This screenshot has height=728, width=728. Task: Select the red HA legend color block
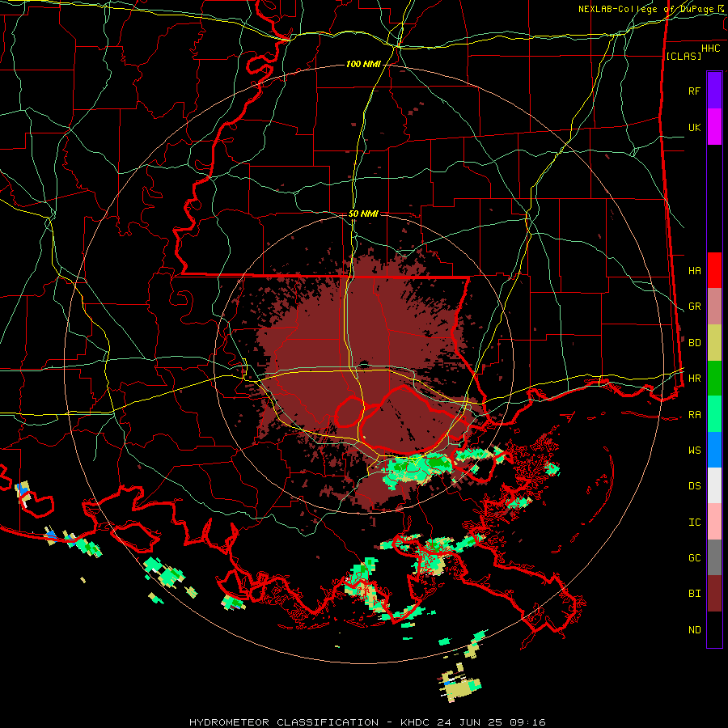(714, 270)
